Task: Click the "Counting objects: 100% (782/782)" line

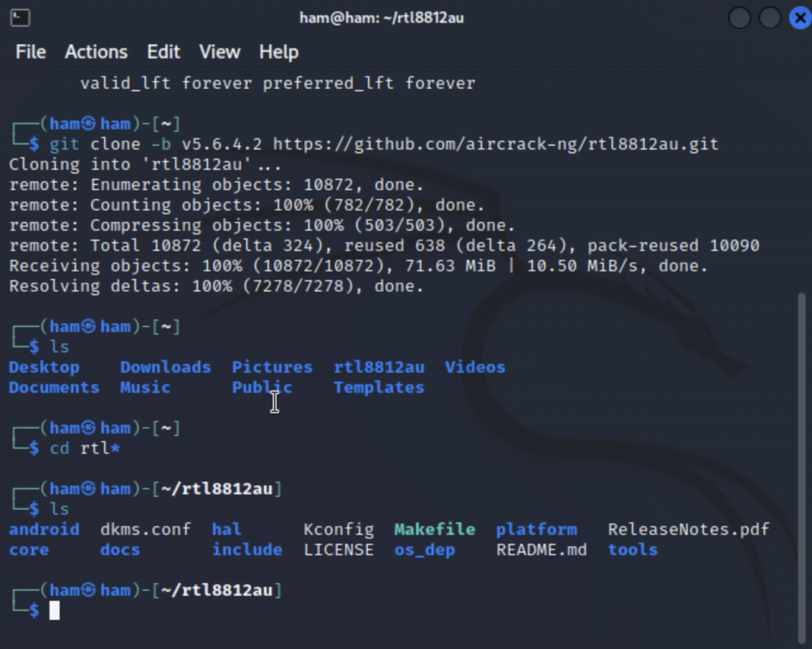Action: coord(247,205)
